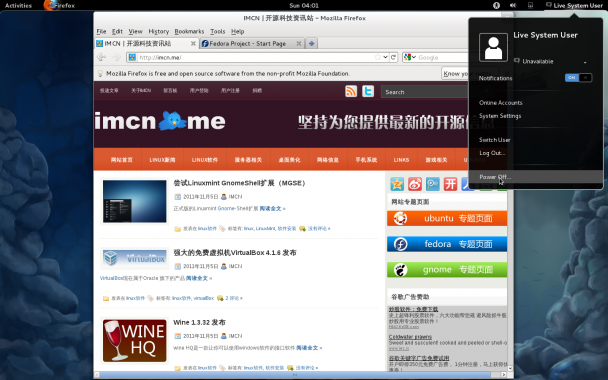Click the URL address field
Screen dimensions: 608x380
256,57
